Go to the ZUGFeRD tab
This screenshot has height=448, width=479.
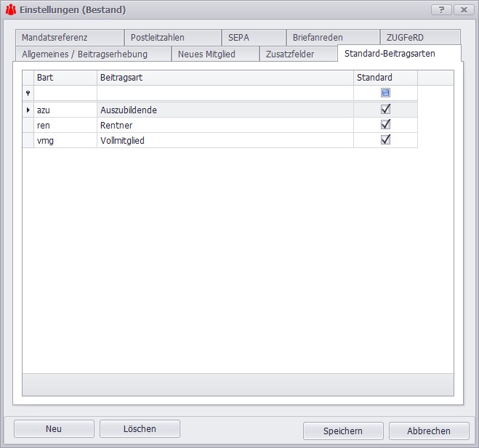(x=406, y=38)
